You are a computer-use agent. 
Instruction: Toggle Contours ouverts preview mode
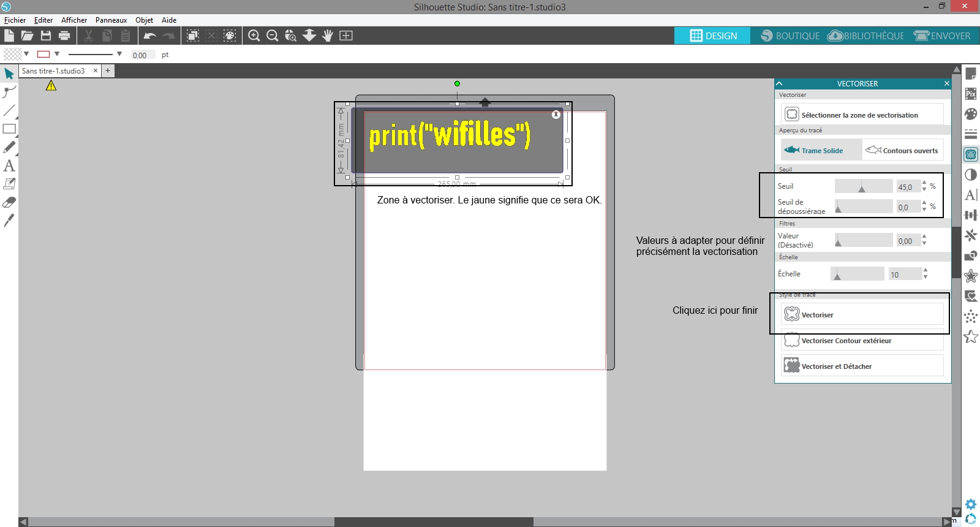pyautogui.click(x=903, y=150)
